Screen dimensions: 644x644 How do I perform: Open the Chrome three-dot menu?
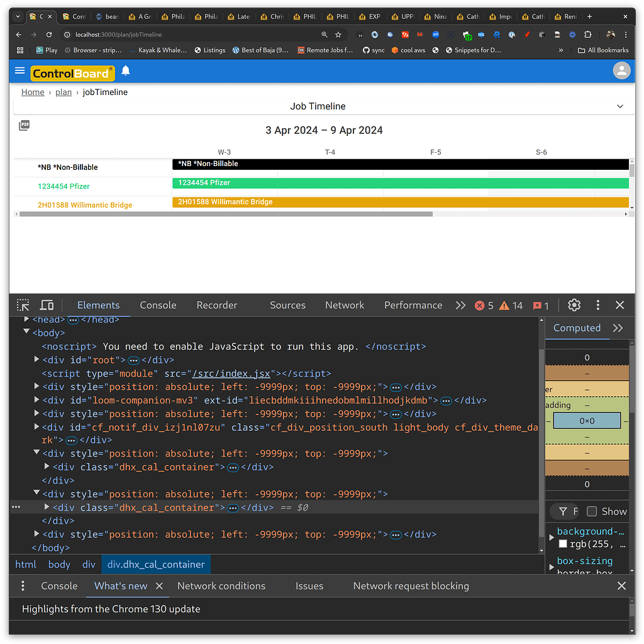coord(626,35)
